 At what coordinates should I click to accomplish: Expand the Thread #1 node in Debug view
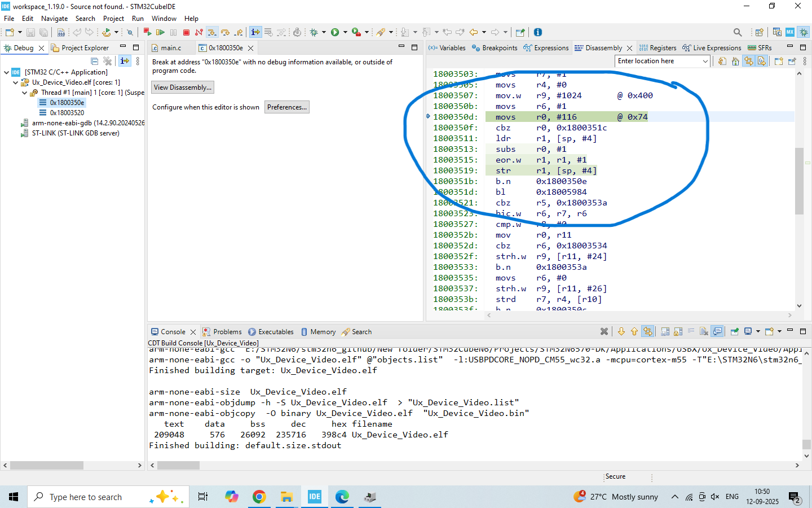25,93
